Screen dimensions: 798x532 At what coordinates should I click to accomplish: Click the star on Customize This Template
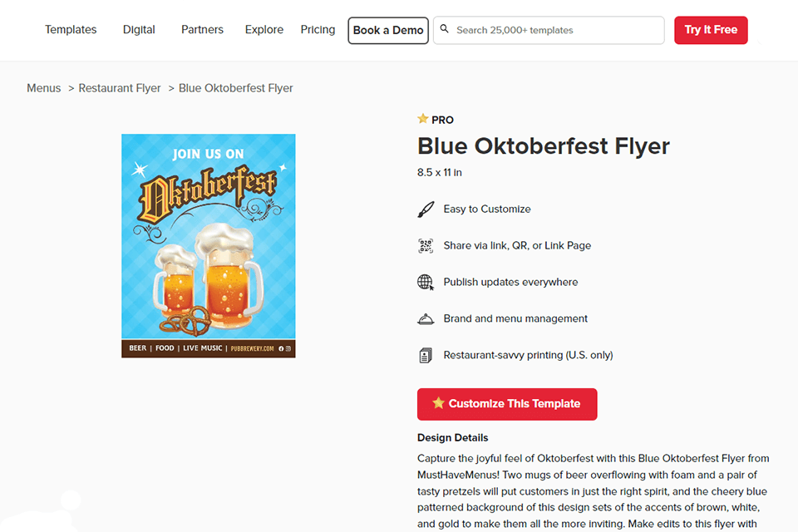coord(438,403)
